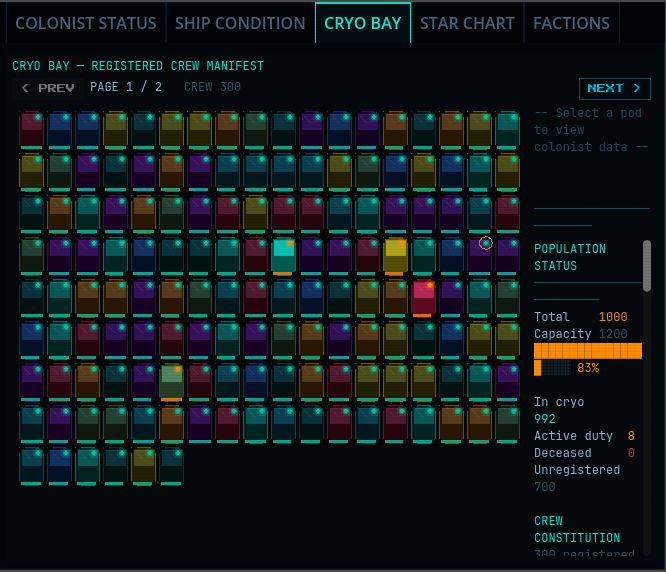Screen dimensions: 666x572
Task: Pick the first pod in the bottom partial row
Action: (x=31, y=467)
